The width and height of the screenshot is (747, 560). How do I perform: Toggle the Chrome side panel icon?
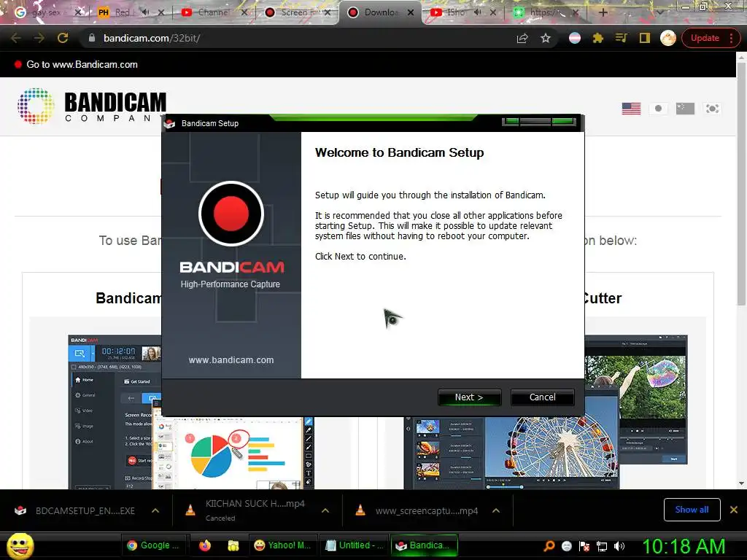tap(645, 38)
